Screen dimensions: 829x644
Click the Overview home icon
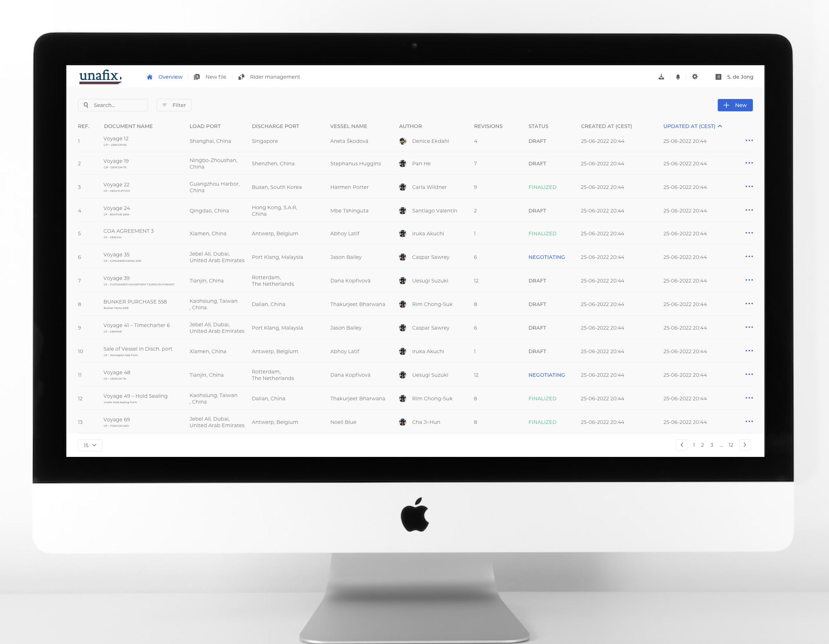coord(149,77)
